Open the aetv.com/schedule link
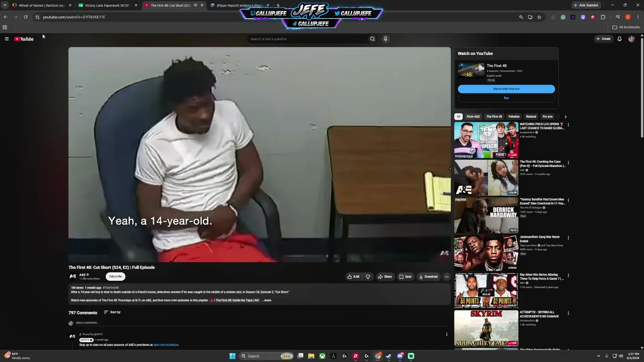The image size is (644, 362). [166, 345]
